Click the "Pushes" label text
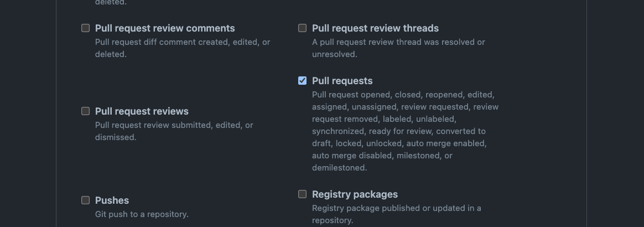The image size is (644, 227). 112,200
